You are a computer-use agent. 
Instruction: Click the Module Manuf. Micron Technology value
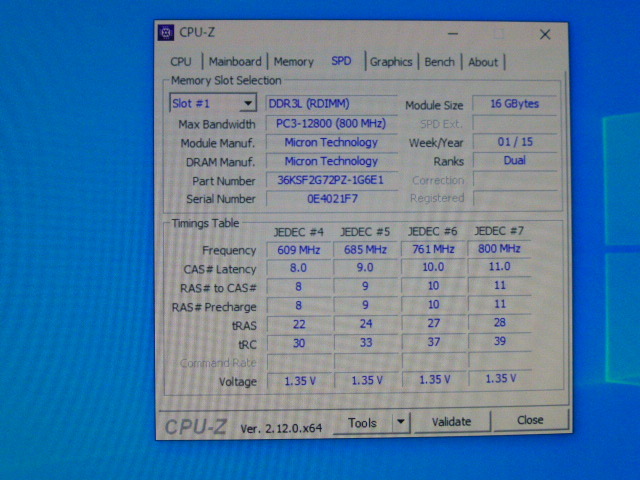331,142
